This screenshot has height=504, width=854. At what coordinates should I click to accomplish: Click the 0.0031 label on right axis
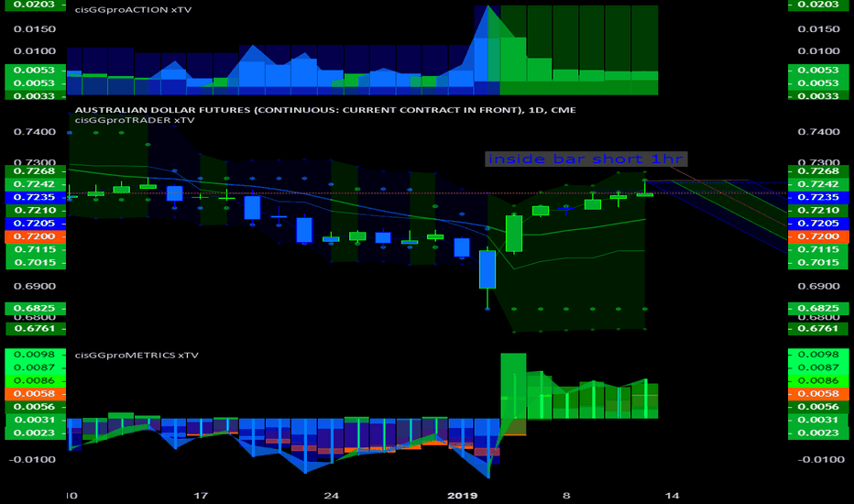pos(818,420)
